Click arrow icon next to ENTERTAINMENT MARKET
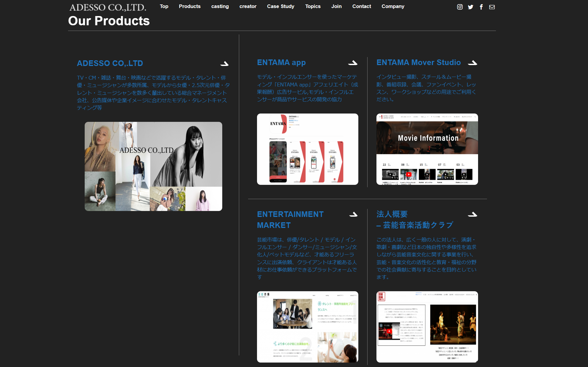 [353, 214]
